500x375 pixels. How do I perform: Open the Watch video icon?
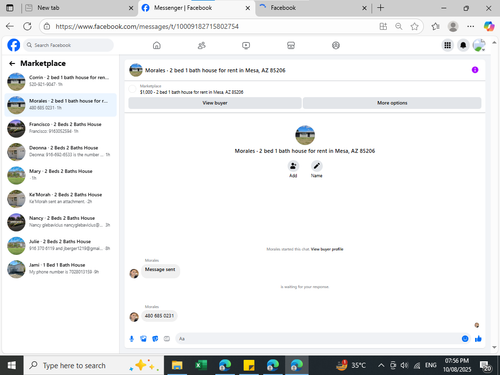246,45
